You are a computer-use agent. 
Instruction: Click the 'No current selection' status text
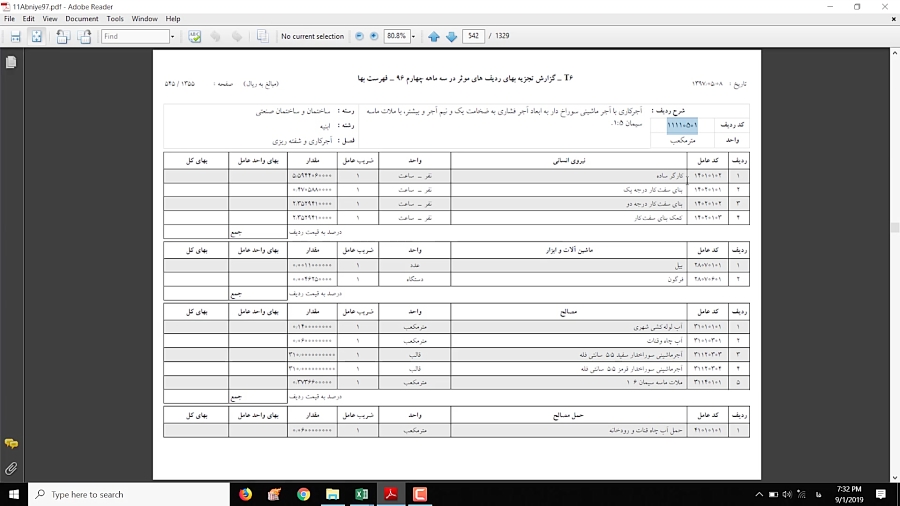[312, 36]
